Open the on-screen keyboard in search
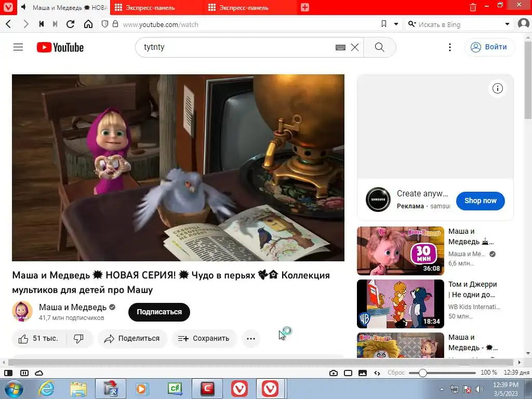Viewport: 532px width, 399px height. click(340, 47)
